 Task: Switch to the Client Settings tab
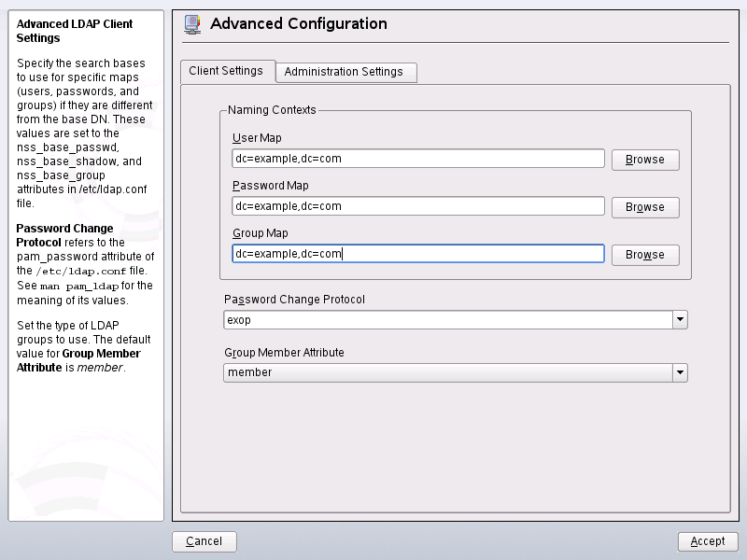(226, 71)
